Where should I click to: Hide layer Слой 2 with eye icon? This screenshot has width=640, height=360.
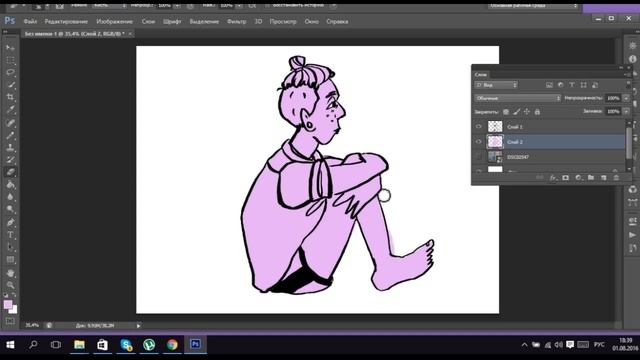coord(479,142)
